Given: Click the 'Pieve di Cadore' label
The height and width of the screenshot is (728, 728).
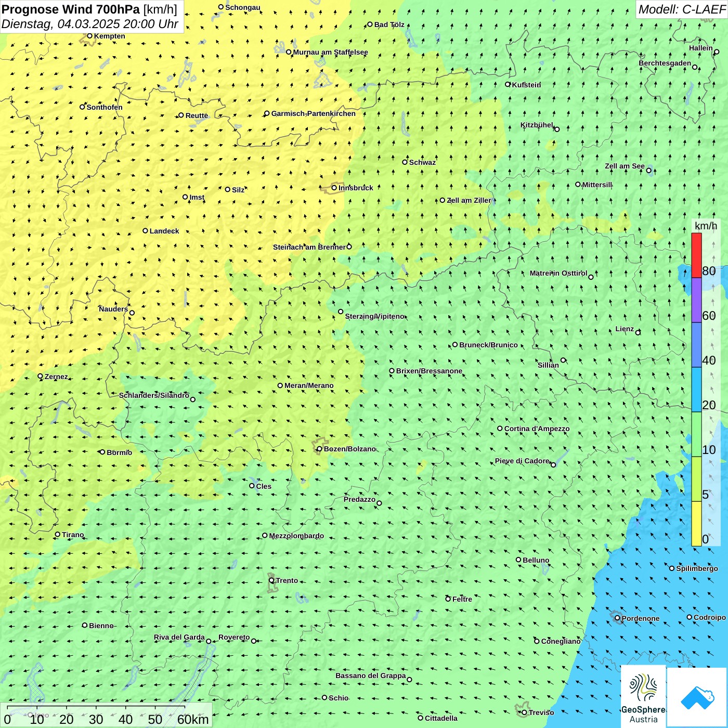Looking at the screenshot, I should (522, 461).
